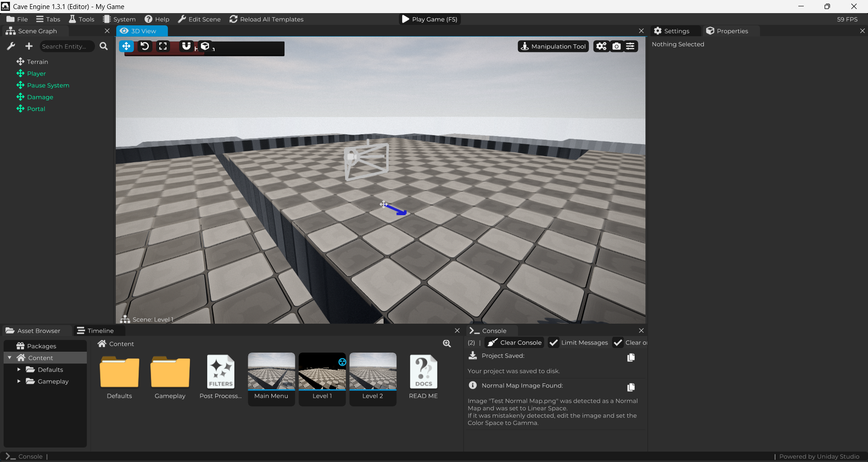
Task: Select the Pause System entity
Action: click(43, 85)
